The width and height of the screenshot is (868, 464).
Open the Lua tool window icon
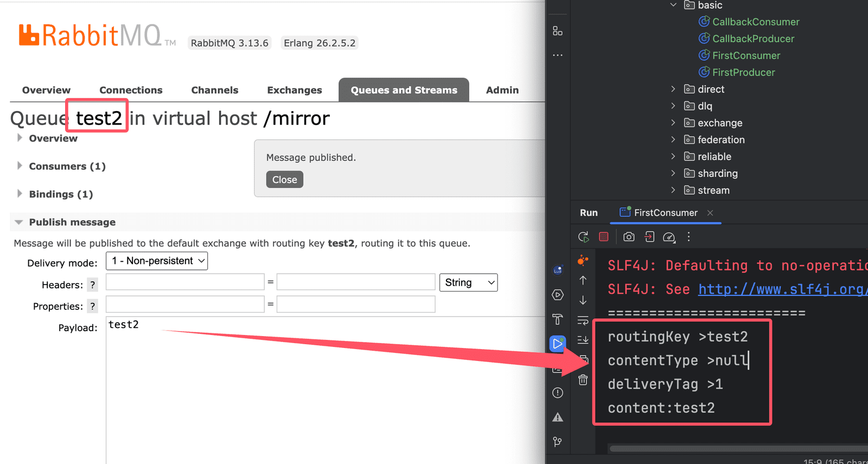tap(558, 270)
